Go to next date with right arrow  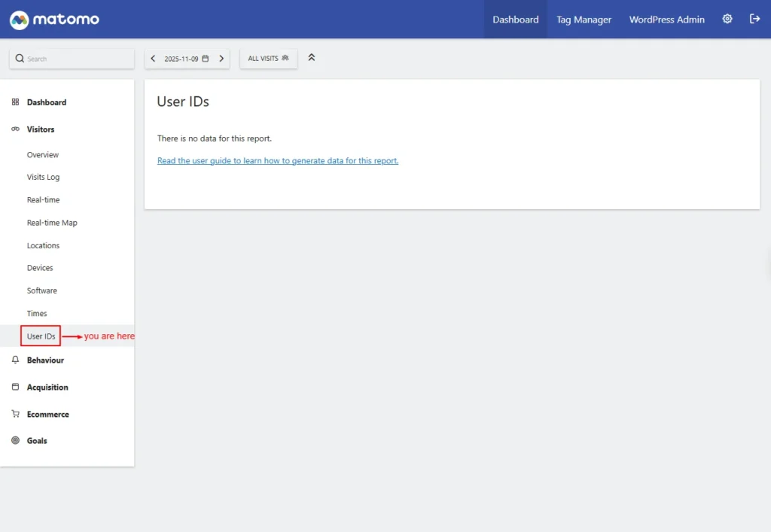(221, 59)
